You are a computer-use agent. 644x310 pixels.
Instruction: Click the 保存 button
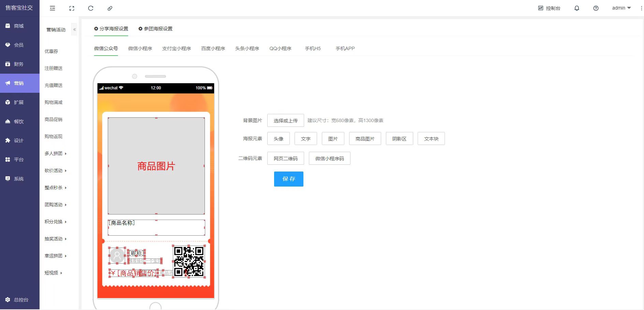coord(288,179)
